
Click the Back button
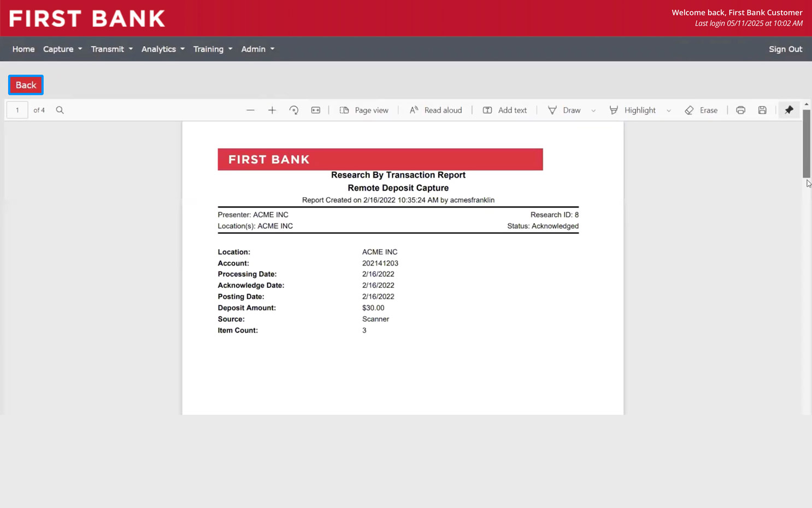point(26,85)
